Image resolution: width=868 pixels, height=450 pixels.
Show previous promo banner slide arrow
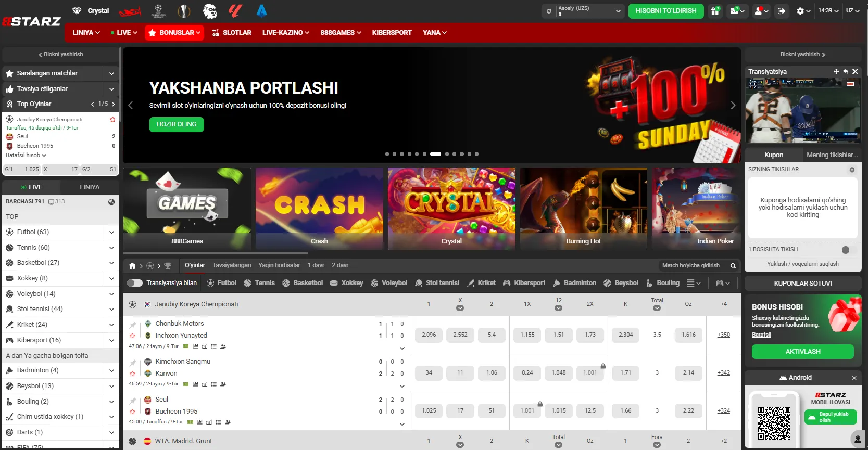pyautogui.click(x=131, y=105)
